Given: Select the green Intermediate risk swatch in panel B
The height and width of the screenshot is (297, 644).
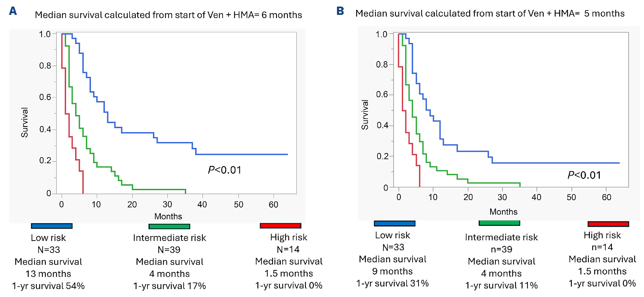Looking at the screenshot, I should pos(499,223).
